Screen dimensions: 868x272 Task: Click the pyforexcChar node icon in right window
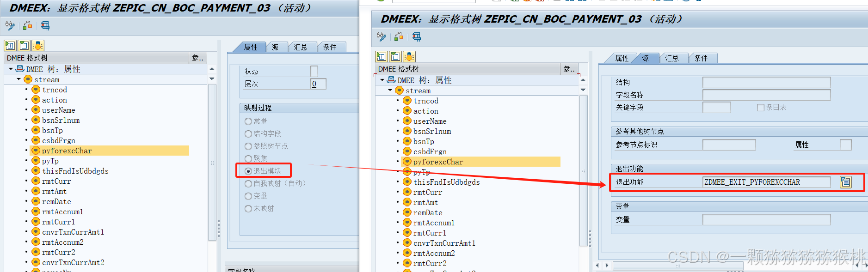point(407,161)
